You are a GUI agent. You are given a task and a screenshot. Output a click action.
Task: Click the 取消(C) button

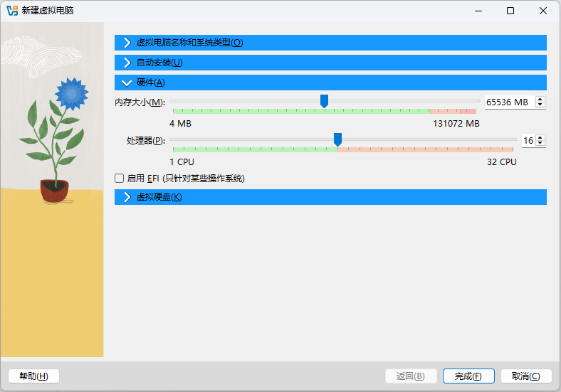(526, 376)
